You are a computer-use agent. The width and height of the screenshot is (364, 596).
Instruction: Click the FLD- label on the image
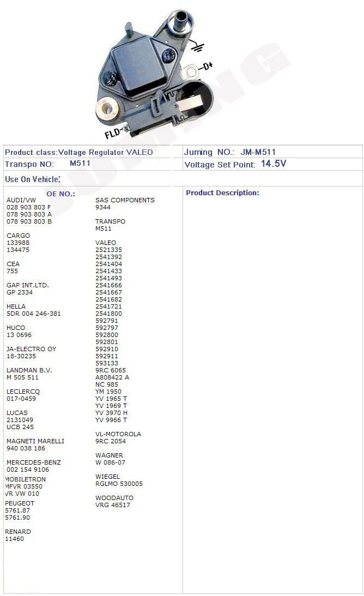click(113, 134)
